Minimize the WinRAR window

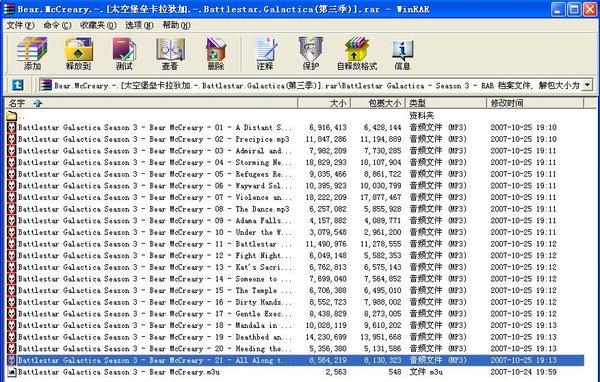pyautogui.click(x=558, y=9)
